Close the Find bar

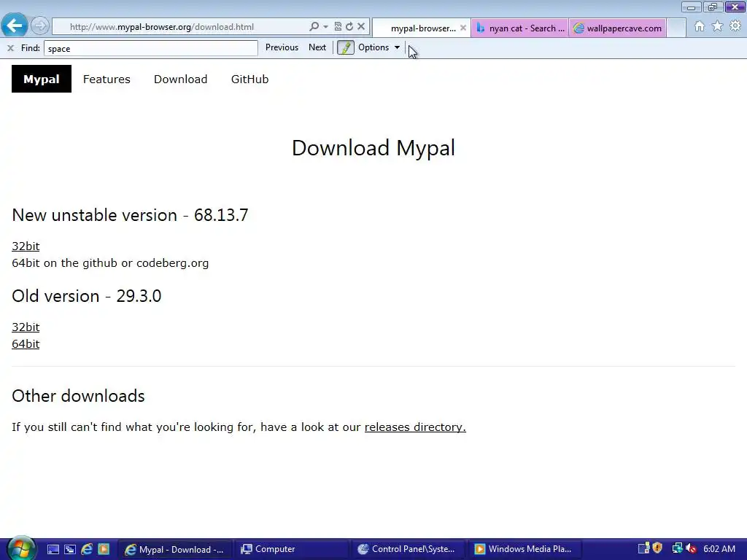tap(10, 47)
